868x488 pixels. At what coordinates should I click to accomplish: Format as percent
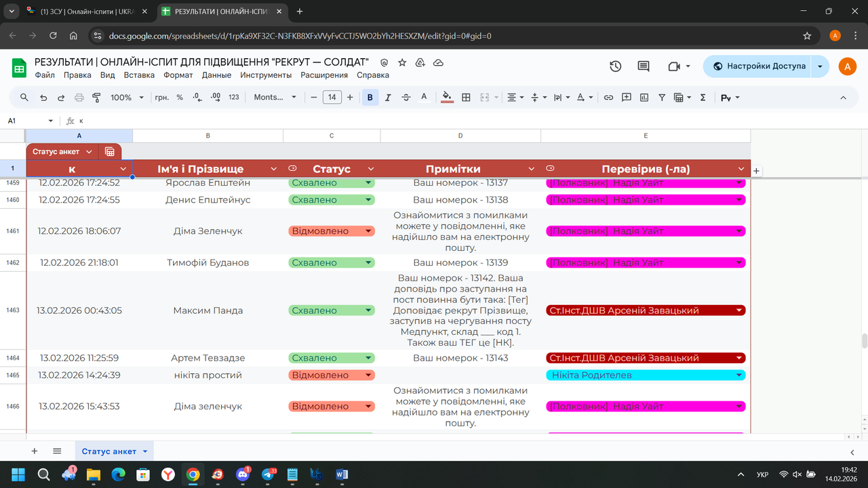pyautogui.click(x=180, y=98)
